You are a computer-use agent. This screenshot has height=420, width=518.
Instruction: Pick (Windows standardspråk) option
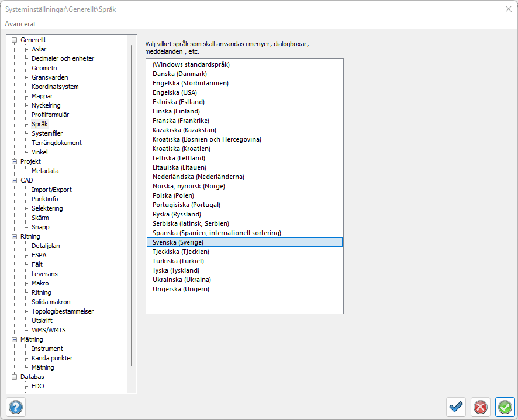point(191,64)
